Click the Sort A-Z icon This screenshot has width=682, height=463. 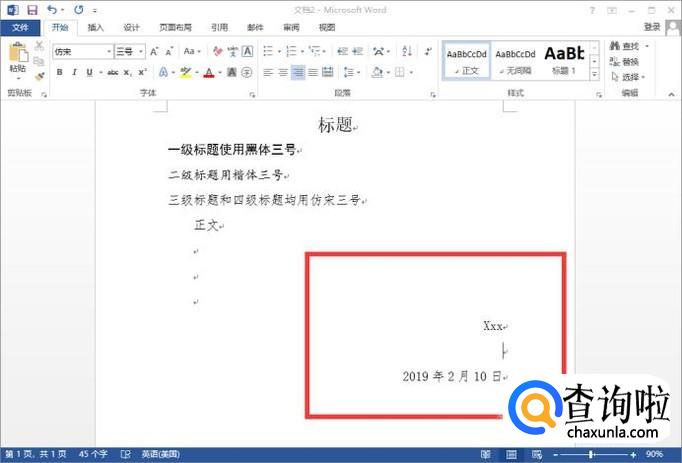click(x=407, y=51)
